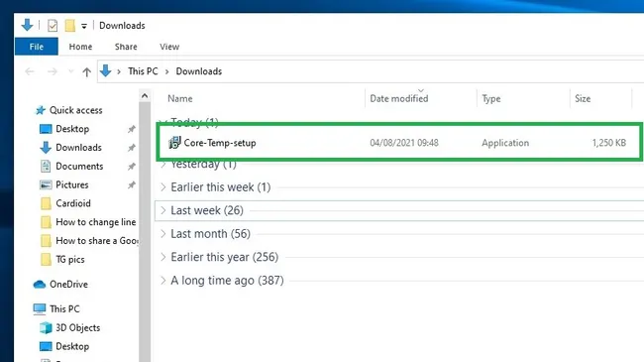
Task: Switch to the View ribbon tab
Action: click(169, 47)
